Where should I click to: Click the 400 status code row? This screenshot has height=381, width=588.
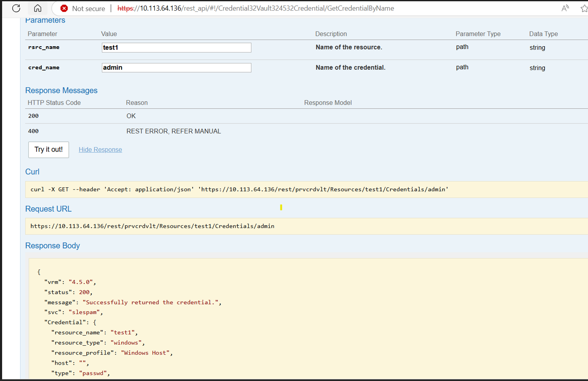tap(306, 131)
